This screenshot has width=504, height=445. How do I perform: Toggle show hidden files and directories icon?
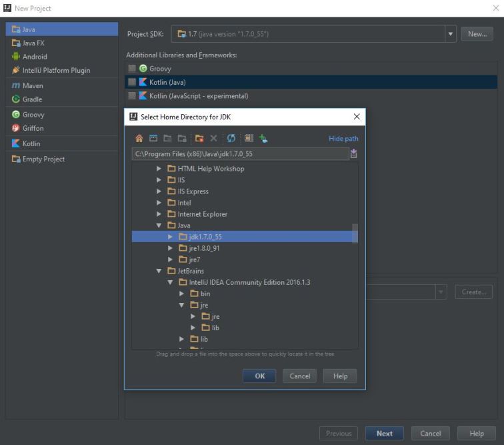point(249,138)
